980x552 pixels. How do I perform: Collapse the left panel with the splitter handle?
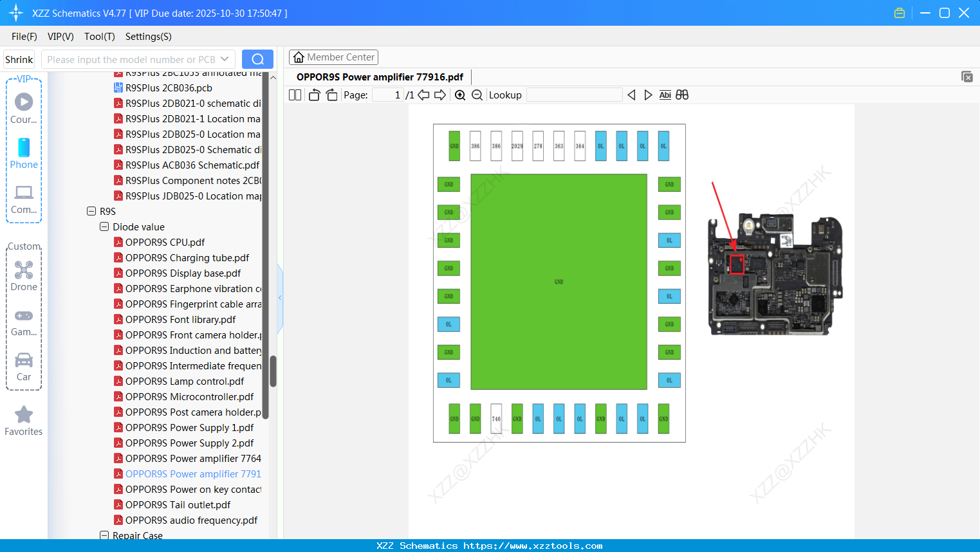[x=280, y=298]
